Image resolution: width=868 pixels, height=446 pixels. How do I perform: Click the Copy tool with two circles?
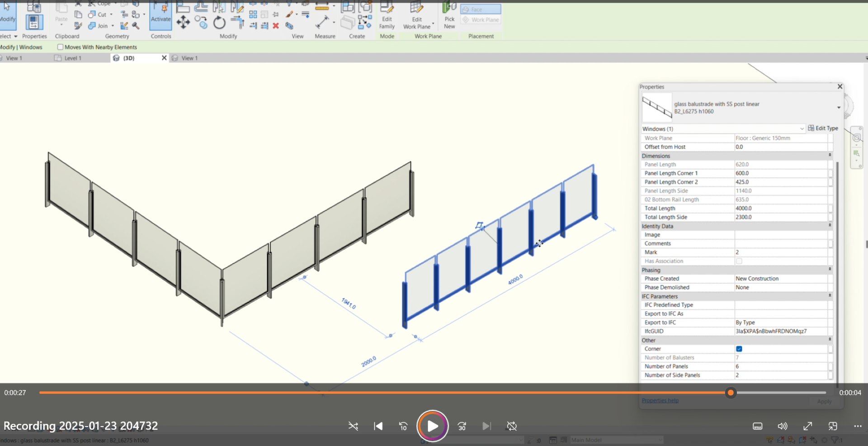pos(201,22)
